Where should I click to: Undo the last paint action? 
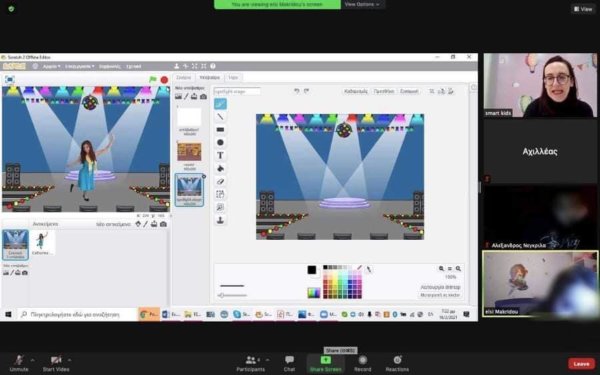(296, 91)
